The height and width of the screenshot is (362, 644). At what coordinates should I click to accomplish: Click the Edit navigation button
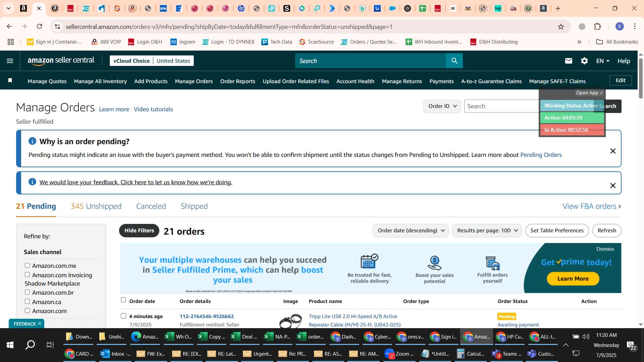click(x=621, y=80)
